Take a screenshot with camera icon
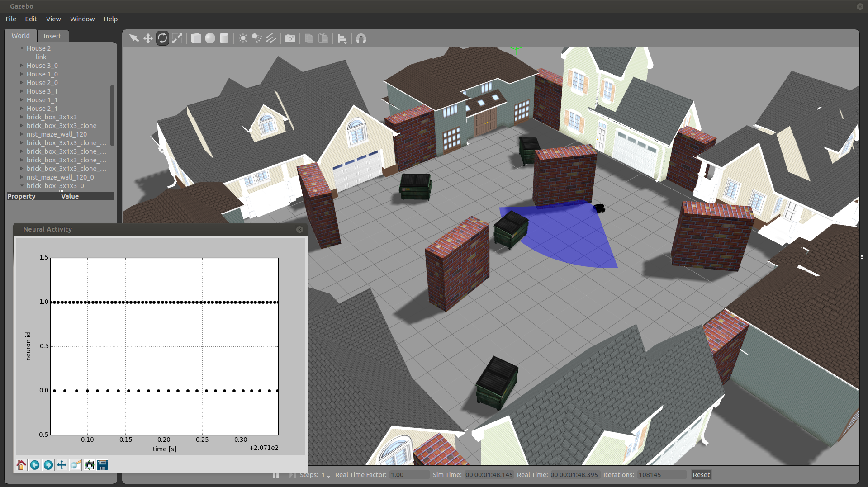Image resolution: width=868 pixels, height=487 pixels. (x=290, y=38)
